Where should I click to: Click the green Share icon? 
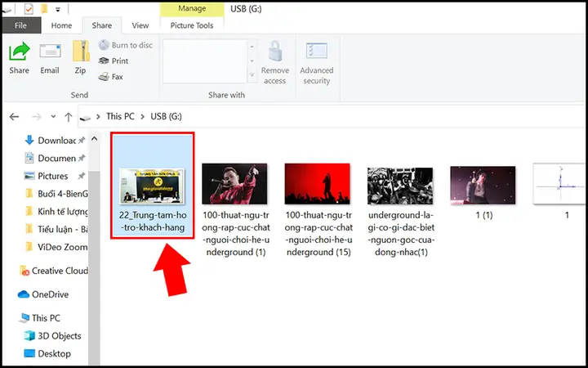coord(19,51)
